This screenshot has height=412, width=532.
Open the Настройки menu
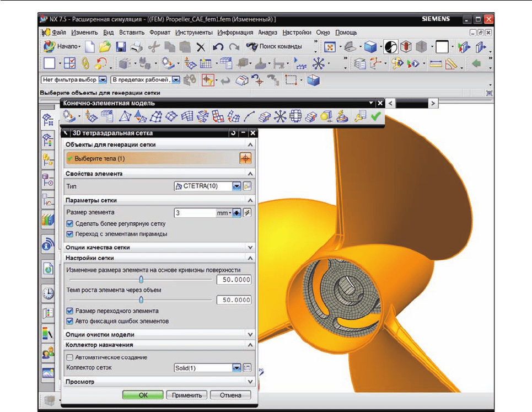(x=297, y=33)
